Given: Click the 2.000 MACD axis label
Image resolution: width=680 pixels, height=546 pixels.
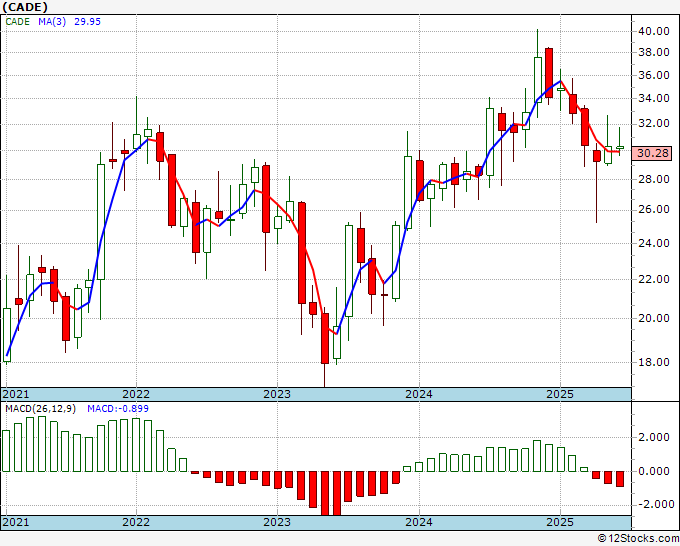Looking at the screenshot, I should (x=656, y=437).
